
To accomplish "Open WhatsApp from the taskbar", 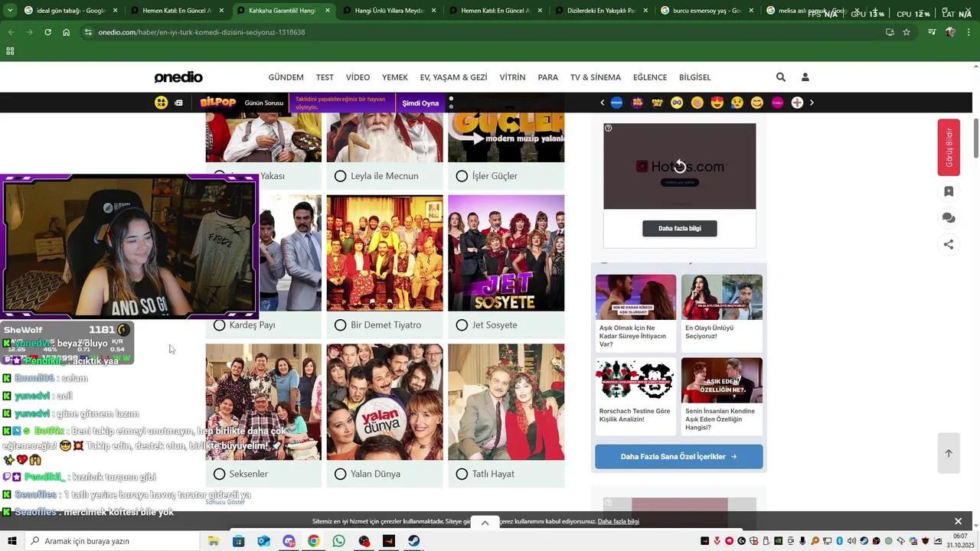I will [x=338, y=541].
